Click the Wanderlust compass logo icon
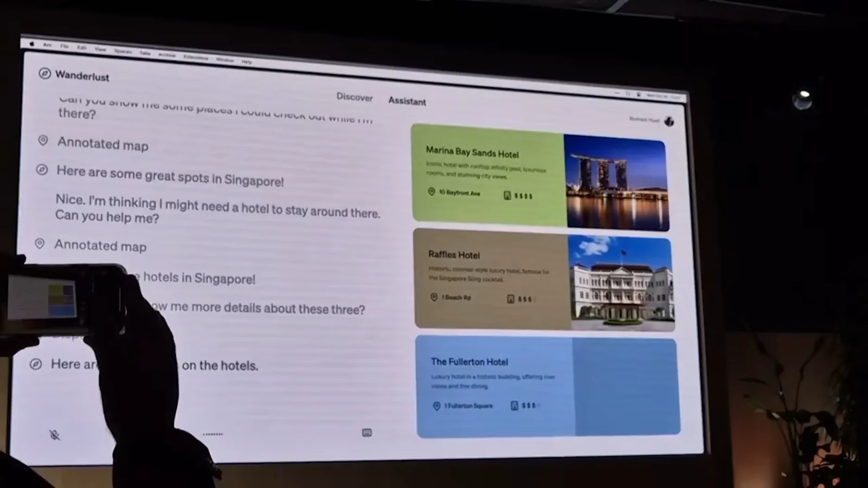 point(44,73)
